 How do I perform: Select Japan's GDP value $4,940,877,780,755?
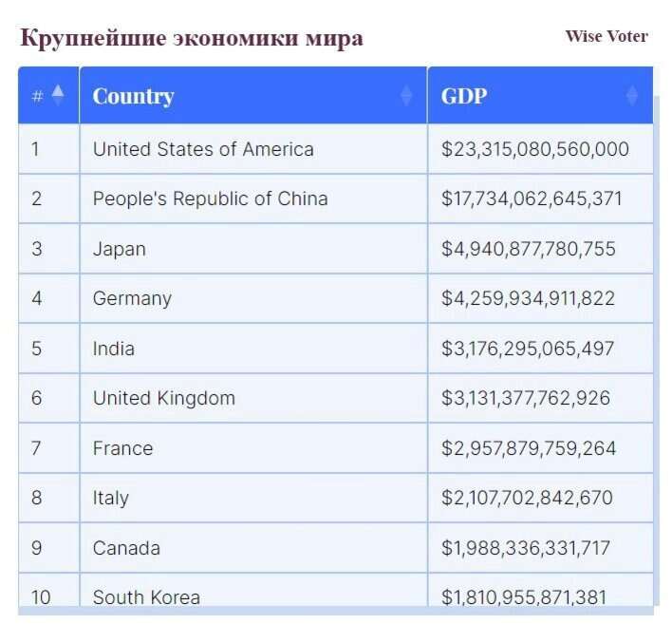pyautogui.click(x=528, y=249)
